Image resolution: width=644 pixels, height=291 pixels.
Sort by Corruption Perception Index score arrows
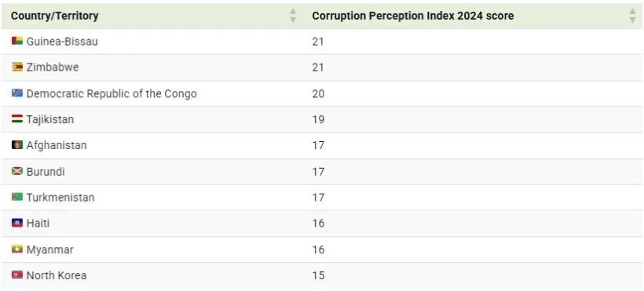pos(632,16)
